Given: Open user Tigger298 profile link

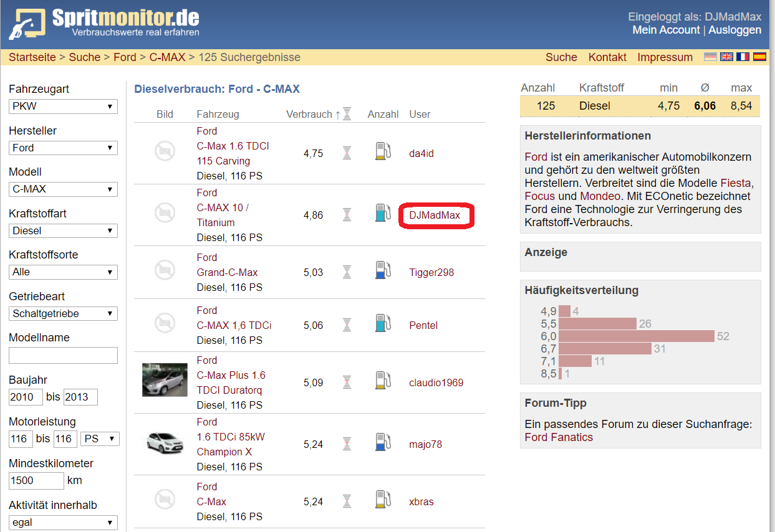Looking at the screenshot, I should [x=431, y=272].
